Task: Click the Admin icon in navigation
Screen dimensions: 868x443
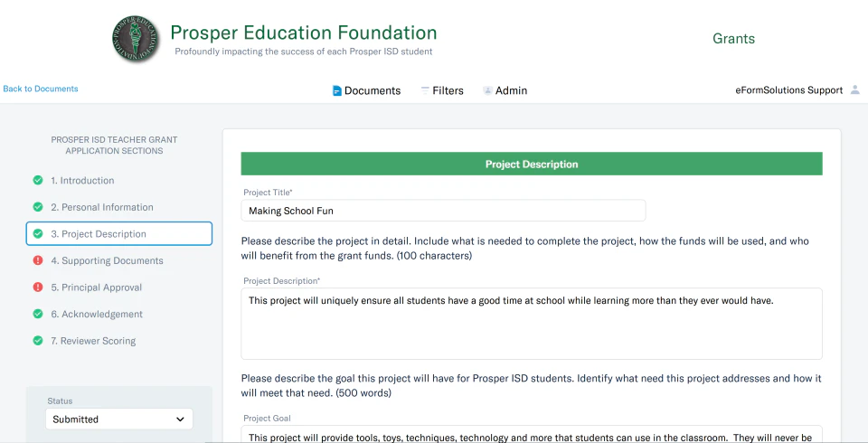Action: pyautogui.click(x=488, y=90)
